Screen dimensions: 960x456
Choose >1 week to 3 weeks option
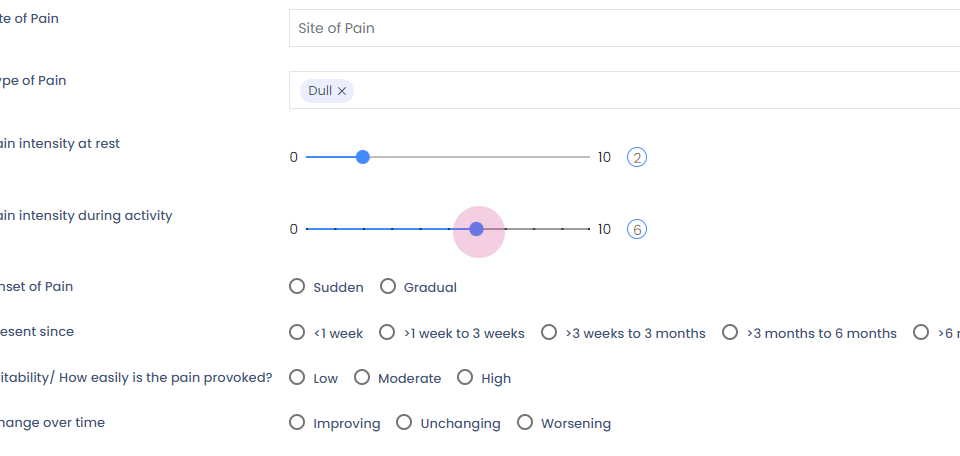(388, 333)
